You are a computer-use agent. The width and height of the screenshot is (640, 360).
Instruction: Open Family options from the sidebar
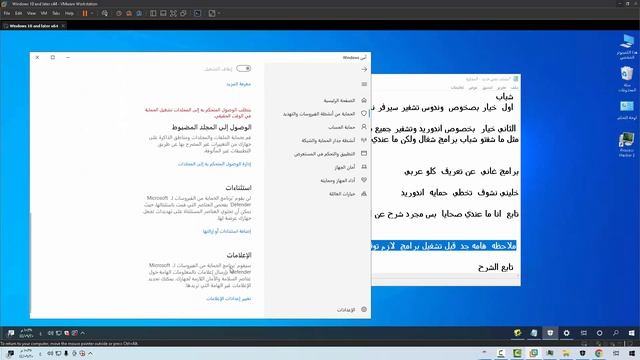click(348, 194)
